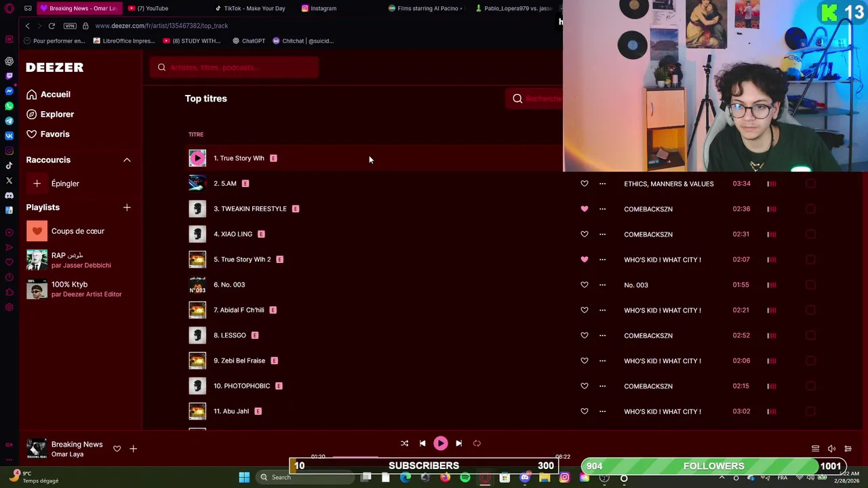Like the No. 003 track
The image size is (868, 488).
pos(585,285)
